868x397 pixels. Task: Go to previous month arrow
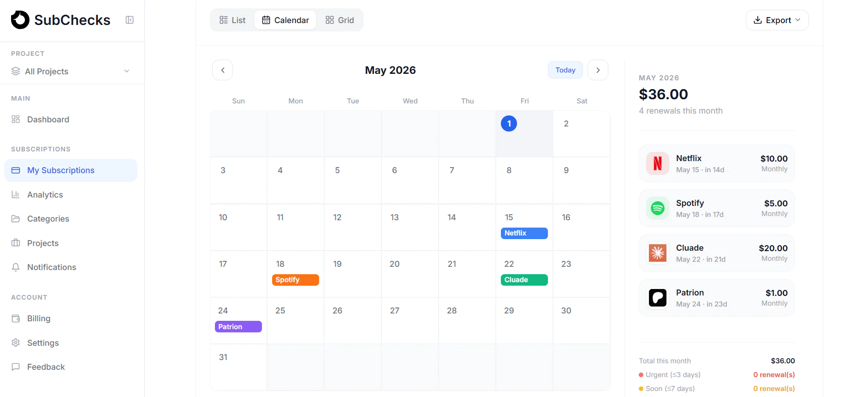point(222,70)
